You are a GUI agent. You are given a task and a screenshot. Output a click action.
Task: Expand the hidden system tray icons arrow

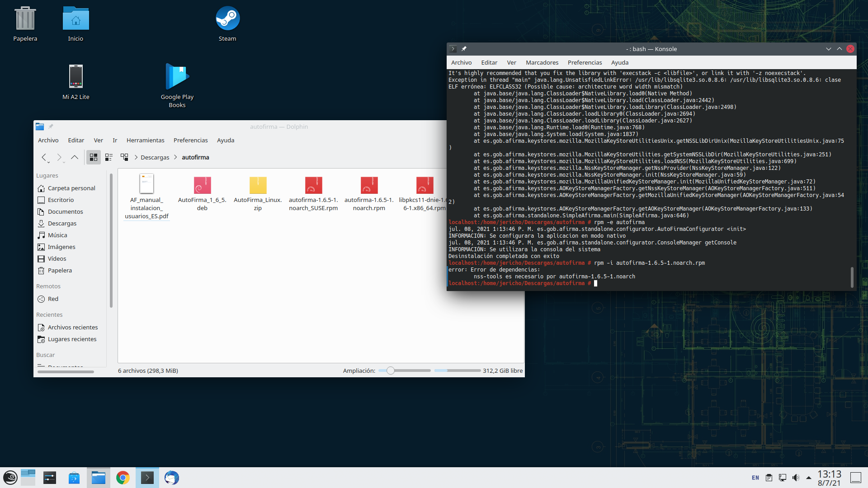[809, 478]
